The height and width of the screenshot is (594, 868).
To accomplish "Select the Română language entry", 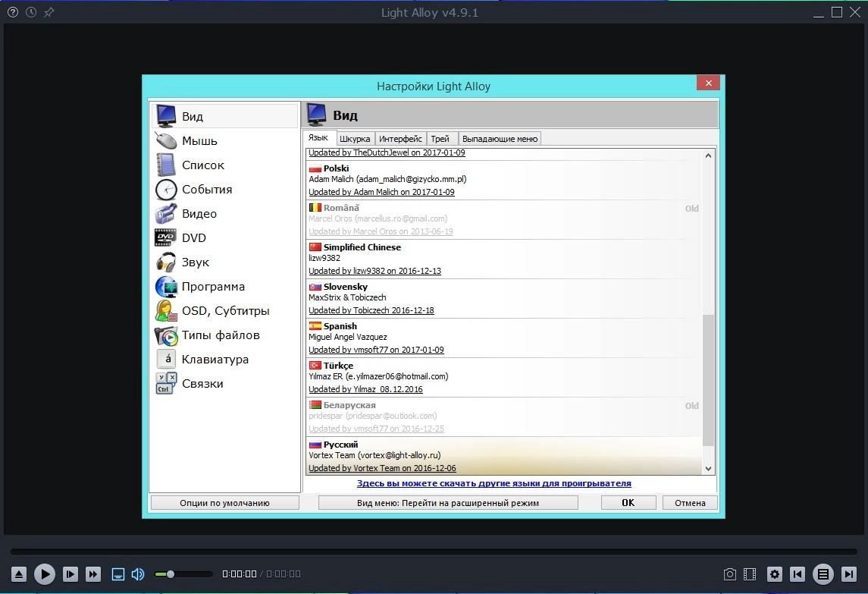I will point(504,219).
